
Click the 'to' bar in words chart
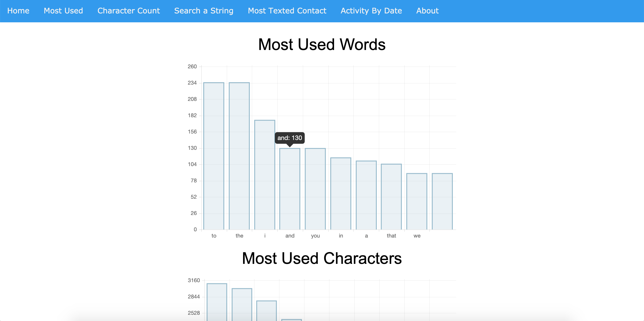214,156
